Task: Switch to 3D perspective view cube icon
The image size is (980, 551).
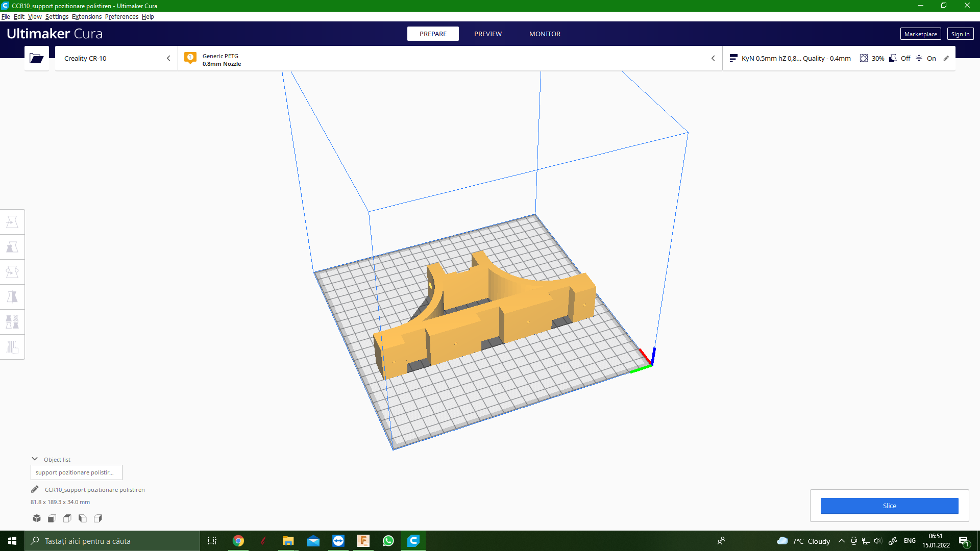Action: coord(37,518)
